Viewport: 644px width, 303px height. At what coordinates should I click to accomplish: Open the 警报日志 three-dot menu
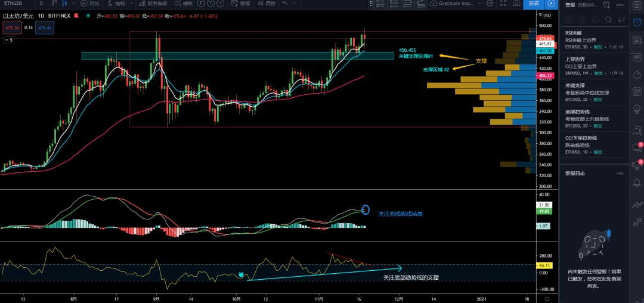(x=620, y=173)
